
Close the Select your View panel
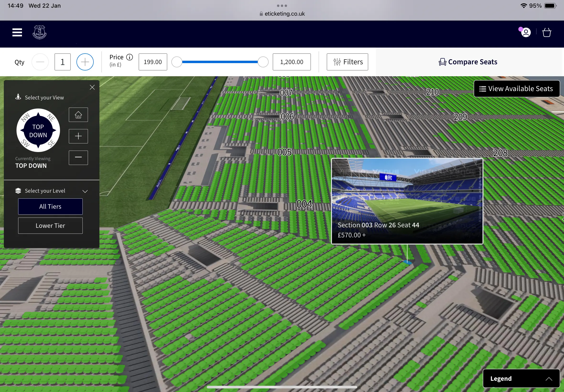click(92, 87)
